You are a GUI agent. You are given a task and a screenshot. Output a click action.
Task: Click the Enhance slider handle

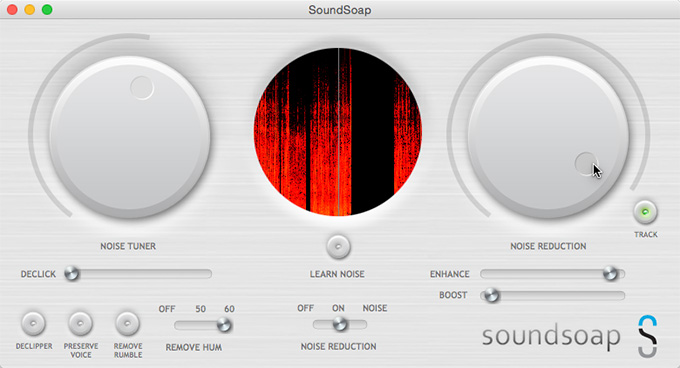coord(611,274)
